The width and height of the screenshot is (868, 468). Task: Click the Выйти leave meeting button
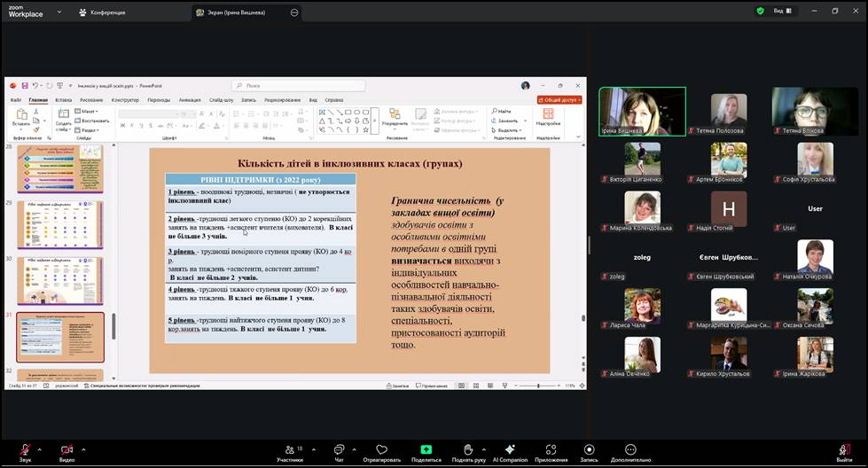tap(843, 452)
